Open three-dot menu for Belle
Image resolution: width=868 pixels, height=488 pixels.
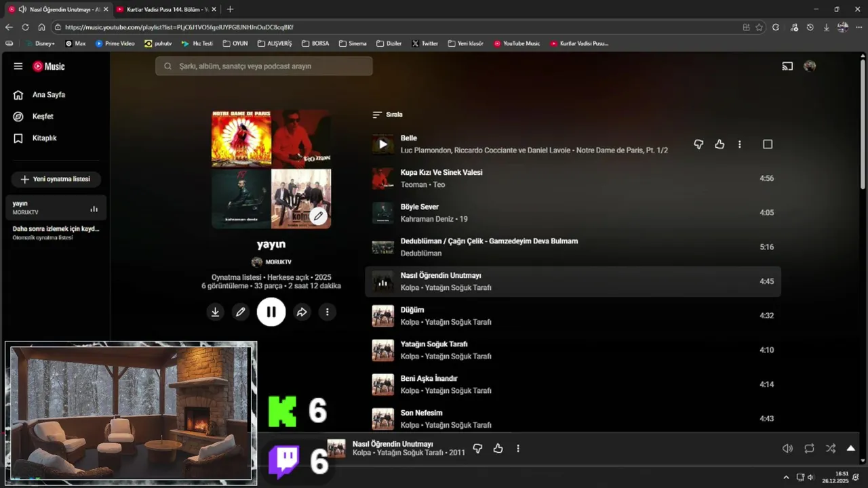click(740, 144)
